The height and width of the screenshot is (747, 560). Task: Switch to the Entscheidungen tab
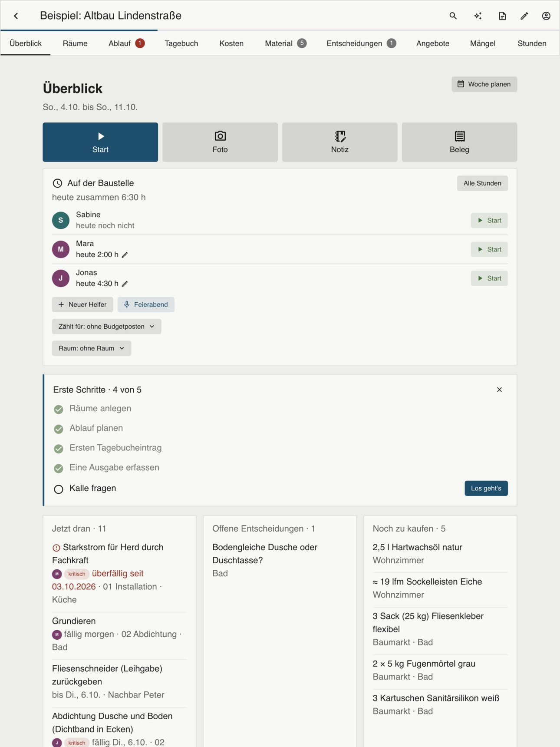point(361,43)
